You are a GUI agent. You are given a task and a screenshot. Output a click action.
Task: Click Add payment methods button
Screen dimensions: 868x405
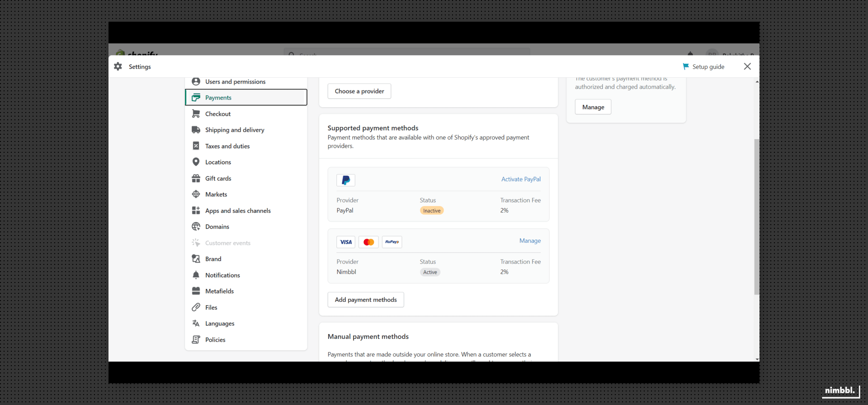tap(366, 300)
